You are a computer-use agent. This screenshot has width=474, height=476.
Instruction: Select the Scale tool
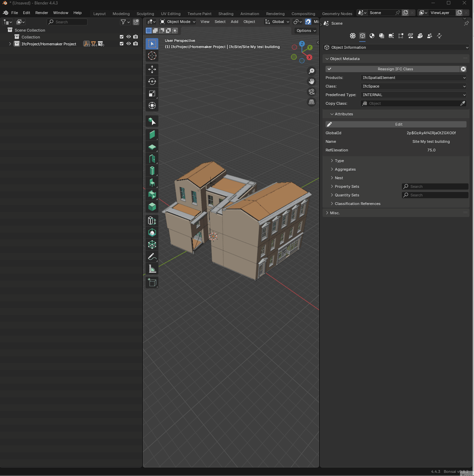tap(152, 93)
